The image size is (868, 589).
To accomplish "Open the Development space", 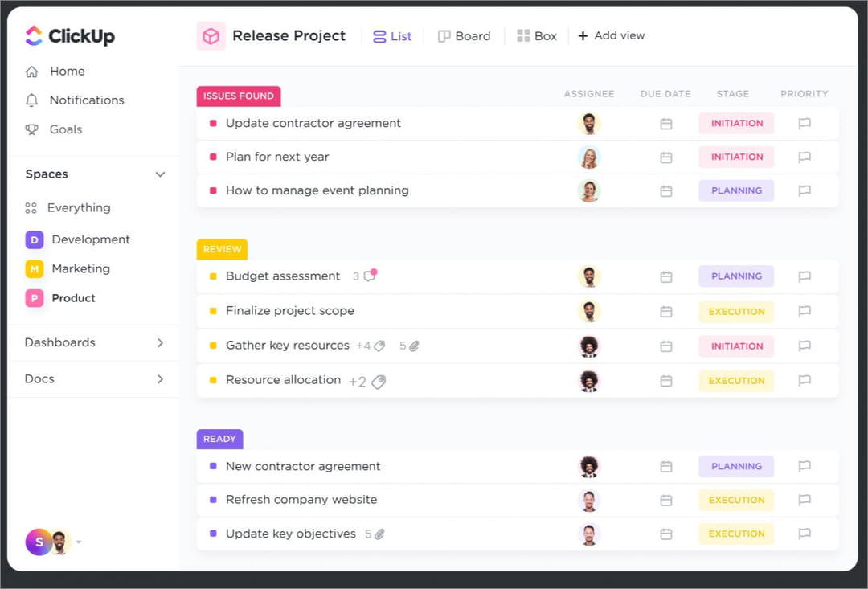I will point(77,239).
